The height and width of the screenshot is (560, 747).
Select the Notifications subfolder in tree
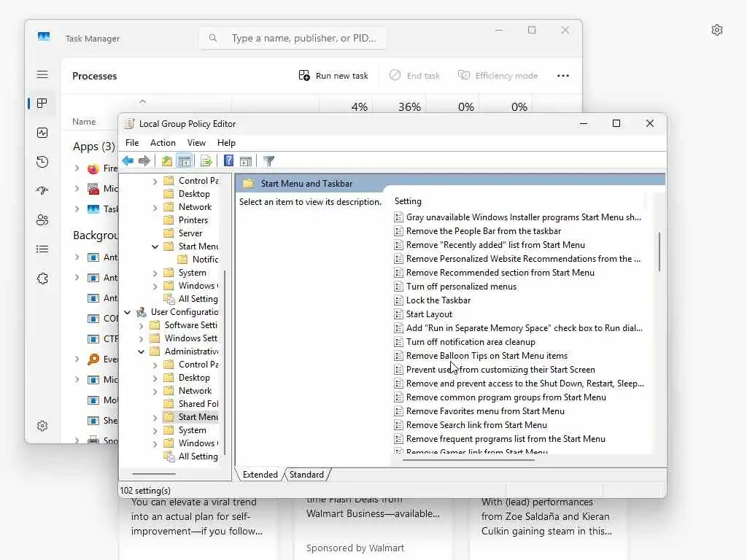(198, 260)
